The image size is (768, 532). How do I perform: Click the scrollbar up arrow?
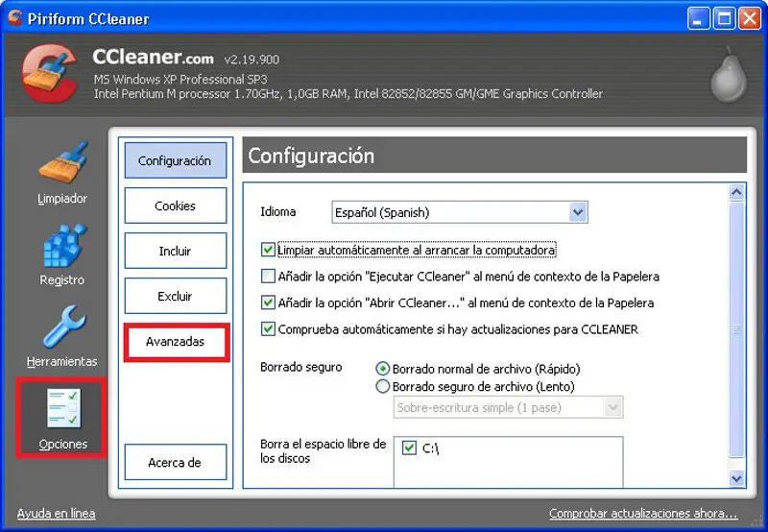pyautogui.click(x=736, y=192)
